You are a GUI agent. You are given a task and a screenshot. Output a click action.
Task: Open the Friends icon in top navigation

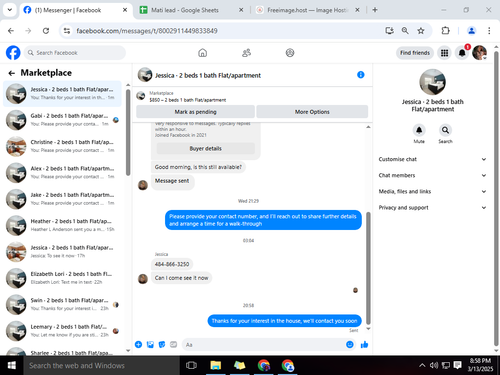(x=246, y=53)
